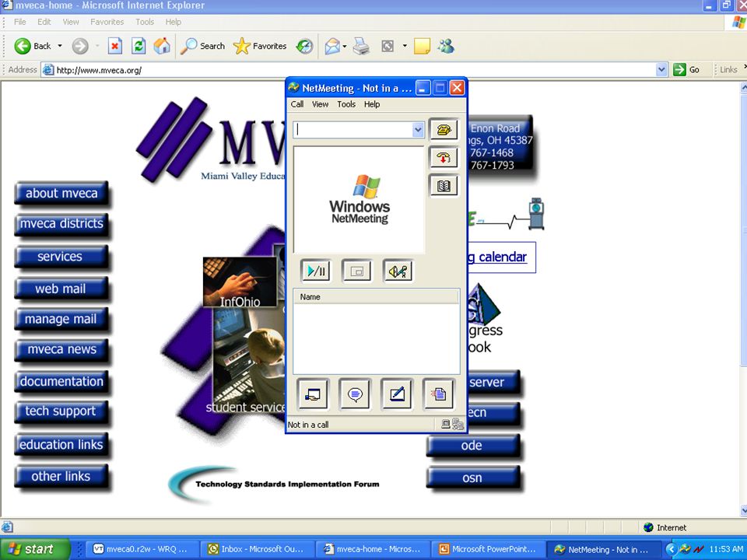The image size is (747, 560).
Task: Click the documentation button
Action: [61, 381]
